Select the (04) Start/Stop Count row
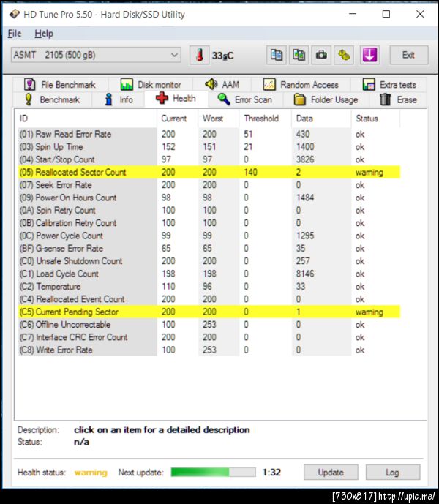 tap(209, 159)
